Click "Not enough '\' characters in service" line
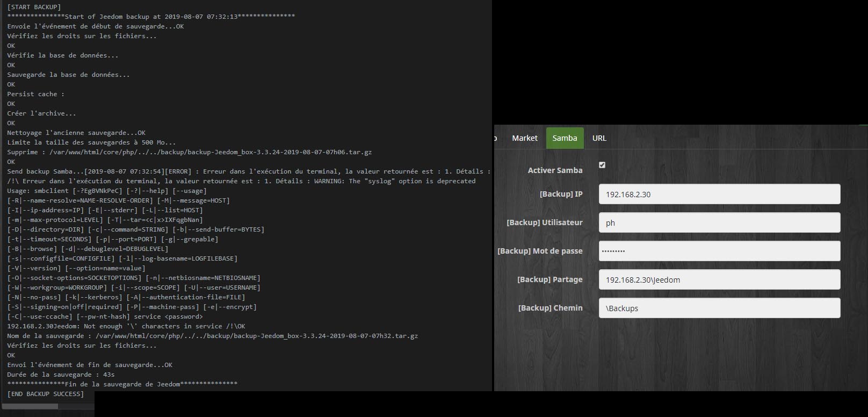868x417 pixels. click(x=126, y=326)
